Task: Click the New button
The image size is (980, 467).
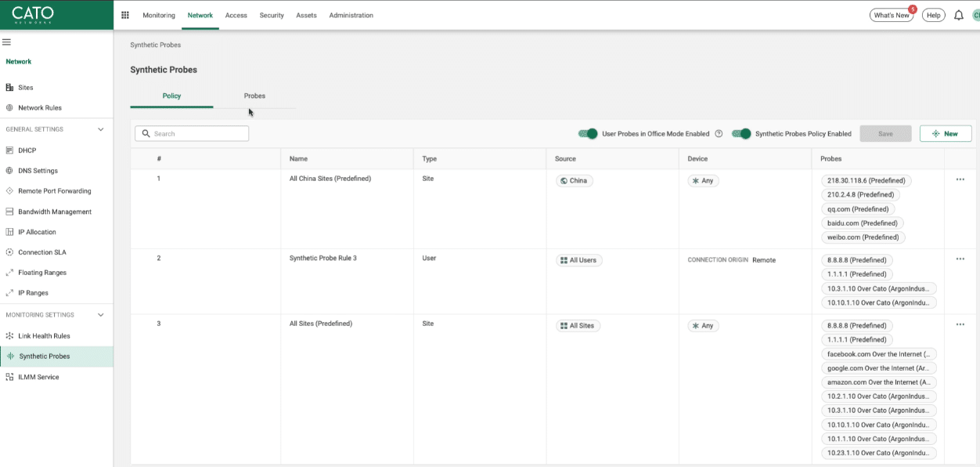Action: pos(946,134)
